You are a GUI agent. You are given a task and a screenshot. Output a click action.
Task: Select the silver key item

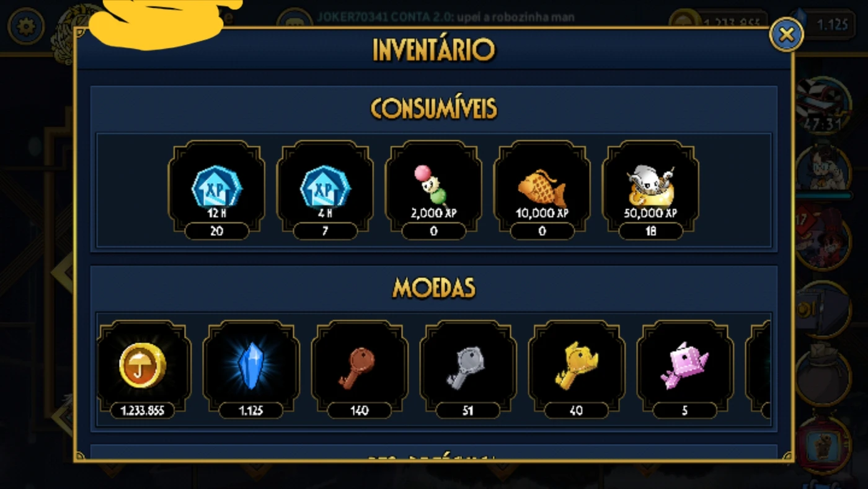point(468,370)
